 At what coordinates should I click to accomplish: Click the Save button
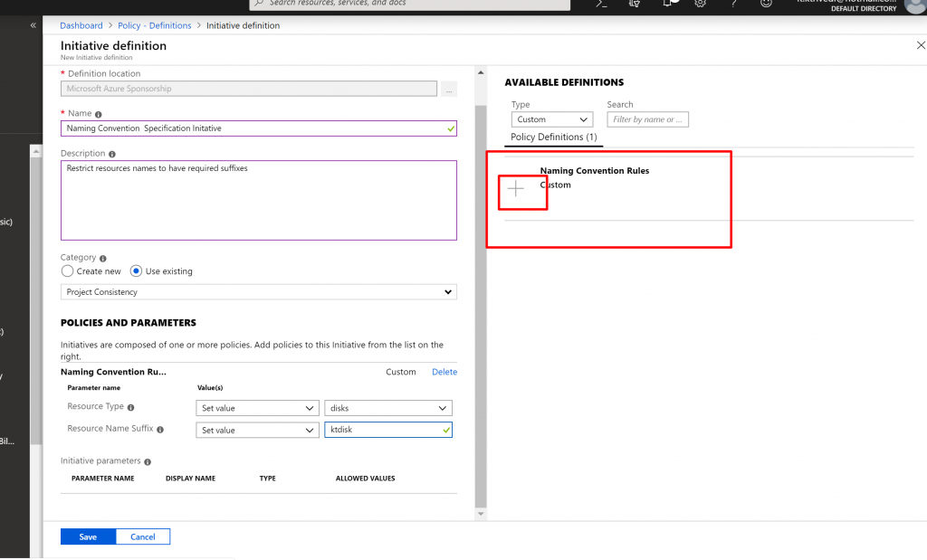coord(88,536)
